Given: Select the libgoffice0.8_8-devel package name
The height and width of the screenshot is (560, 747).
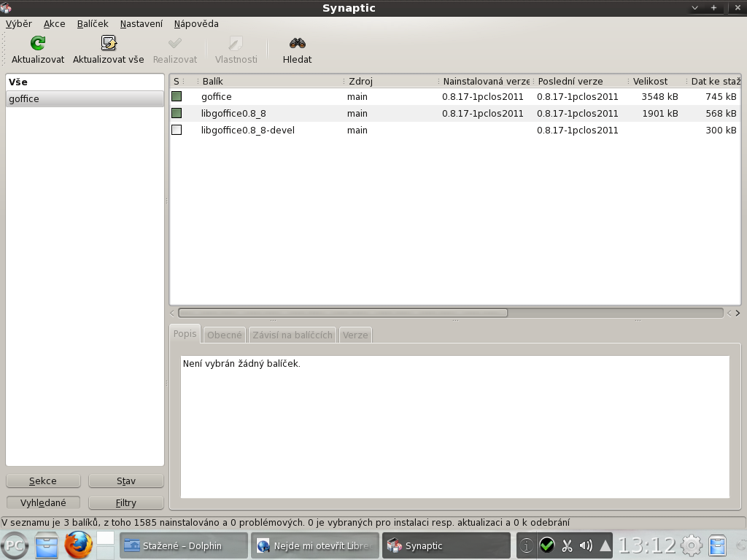Looking at the screenshot, I should pos(248,130).
